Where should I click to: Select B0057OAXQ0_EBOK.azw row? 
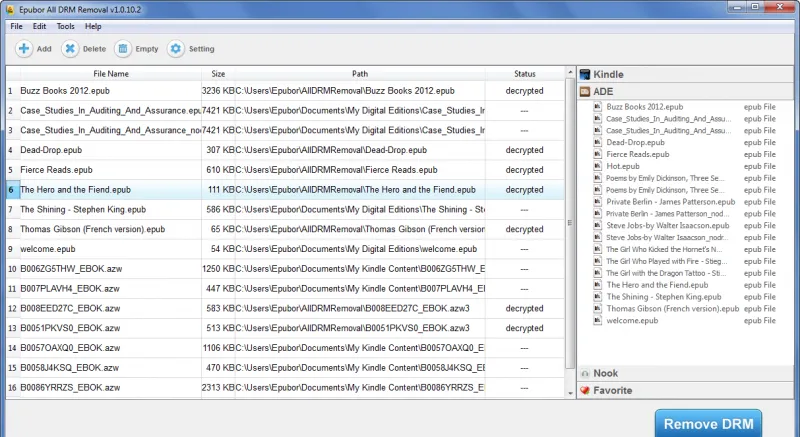point(285,348)
